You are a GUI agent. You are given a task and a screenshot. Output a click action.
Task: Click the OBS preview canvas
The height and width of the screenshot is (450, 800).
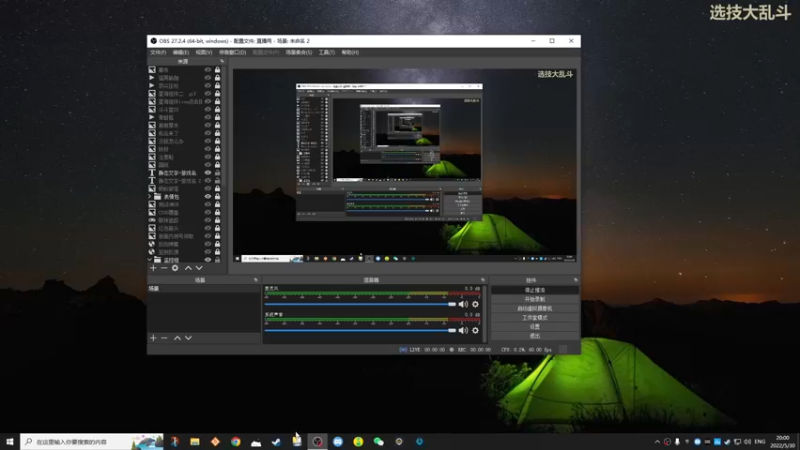(405, 166)
